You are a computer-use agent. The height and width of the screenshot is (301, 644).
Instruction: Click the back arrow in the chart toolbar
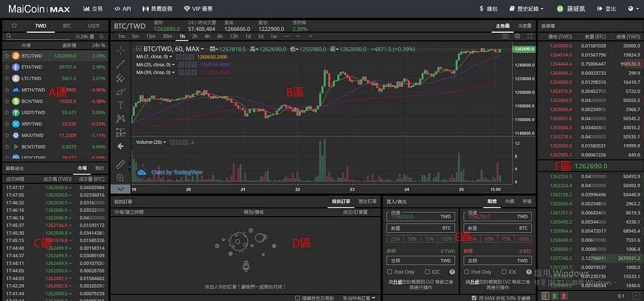(120, 146)
